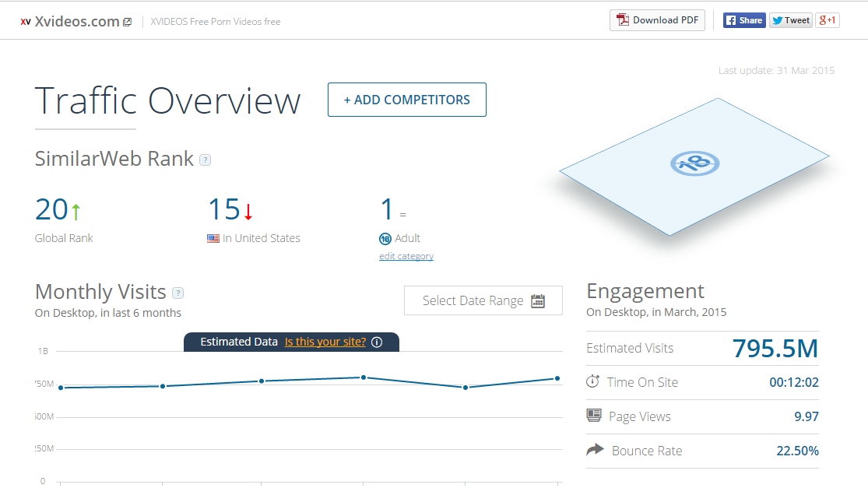
Task: Click the info icon next to Estimated Data
Action: click(377, 342)
